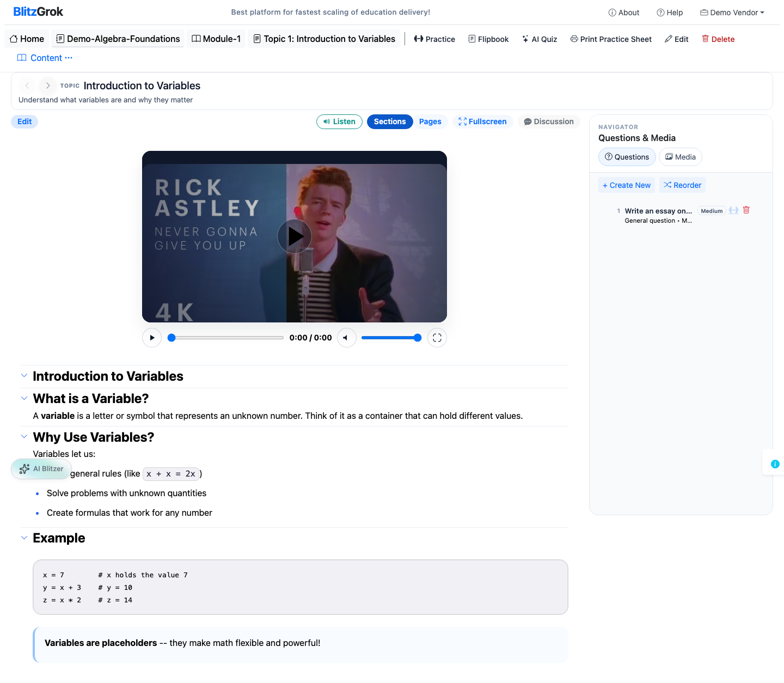This screenshot has width=784, height=683.
Task: Click the cyan info icon at right edge
Action: (x=775, y=464)
